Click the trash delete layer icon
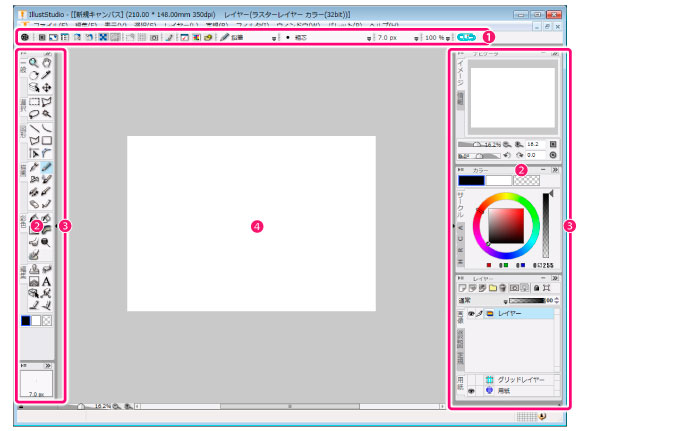Screen dimensions: 696x431 tap(502, 288)
